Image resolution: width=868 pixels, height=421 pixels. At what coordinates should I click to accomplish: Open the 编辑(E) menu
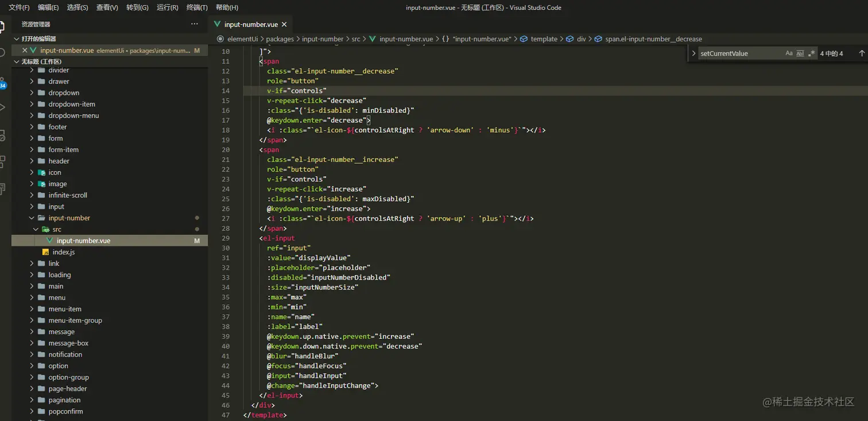48,7
